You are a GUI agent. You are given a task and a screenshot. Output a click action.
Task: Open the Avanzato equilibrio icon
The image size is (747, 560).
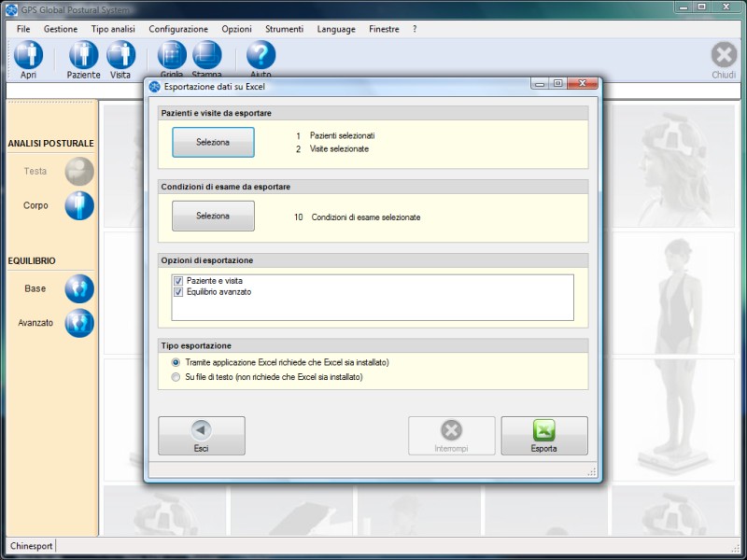pyautogui.click(x=79, y=323)
